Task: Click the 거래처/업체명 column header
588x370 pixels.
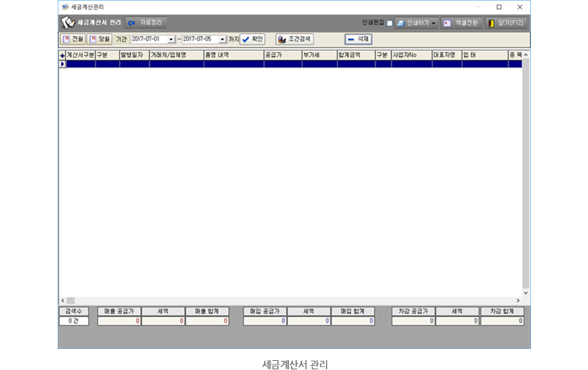Action: [176, 54]
